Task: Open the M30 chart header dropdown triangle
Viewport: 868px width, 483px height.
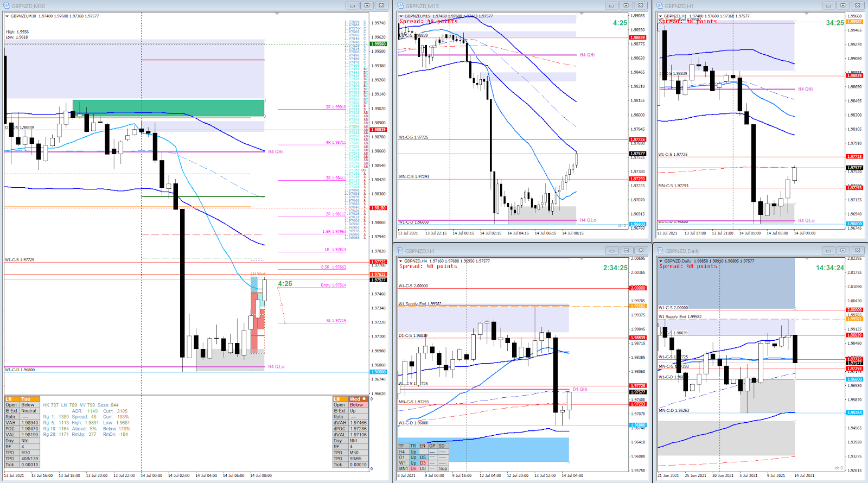Action: (7, 16)
